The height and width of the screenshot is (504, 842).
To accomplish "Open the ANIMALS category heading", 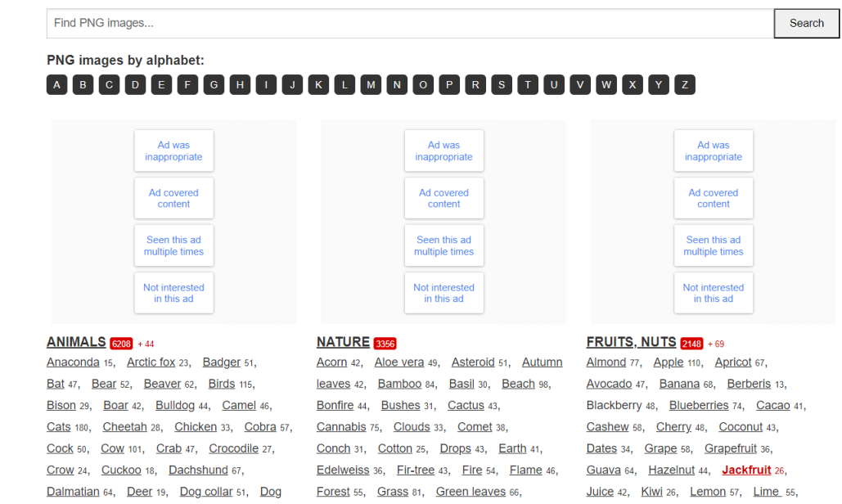I will tap(76, 343).
